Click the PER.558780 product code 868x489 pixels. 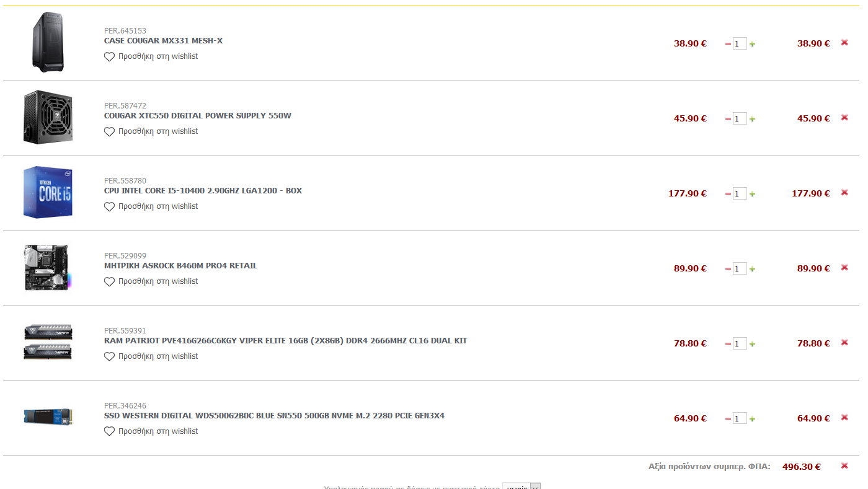(x=125, y=181)
